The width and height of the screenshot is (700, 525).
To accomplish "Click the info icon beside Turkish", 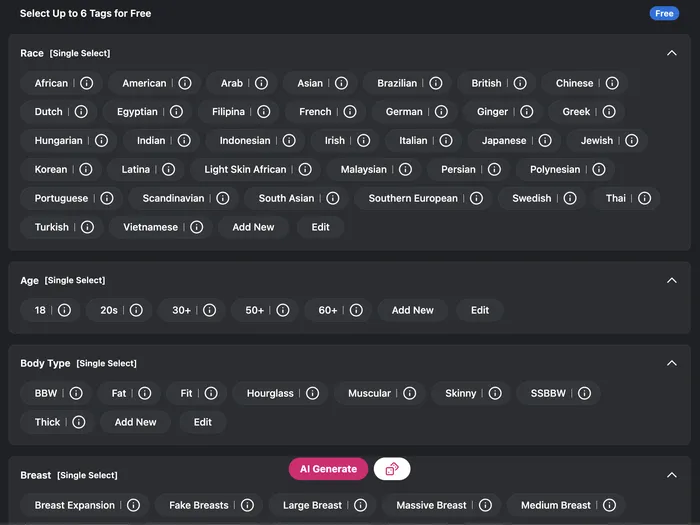I will click(88, 227).
